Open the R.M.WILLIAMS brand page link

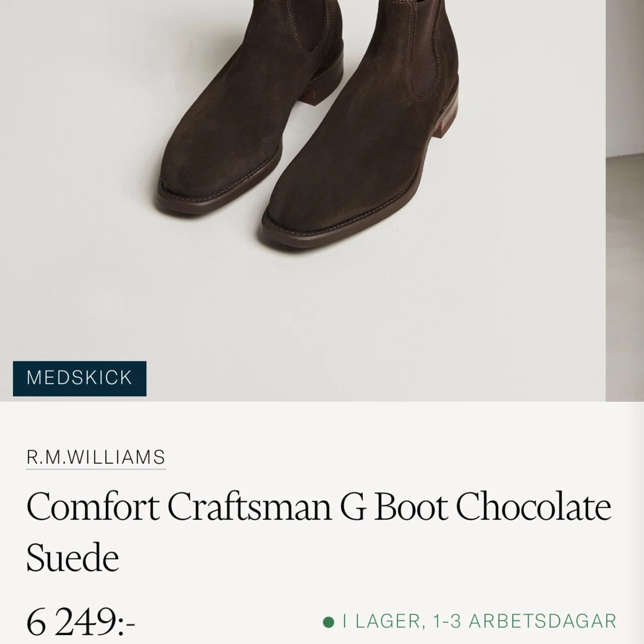coord(96,457)
